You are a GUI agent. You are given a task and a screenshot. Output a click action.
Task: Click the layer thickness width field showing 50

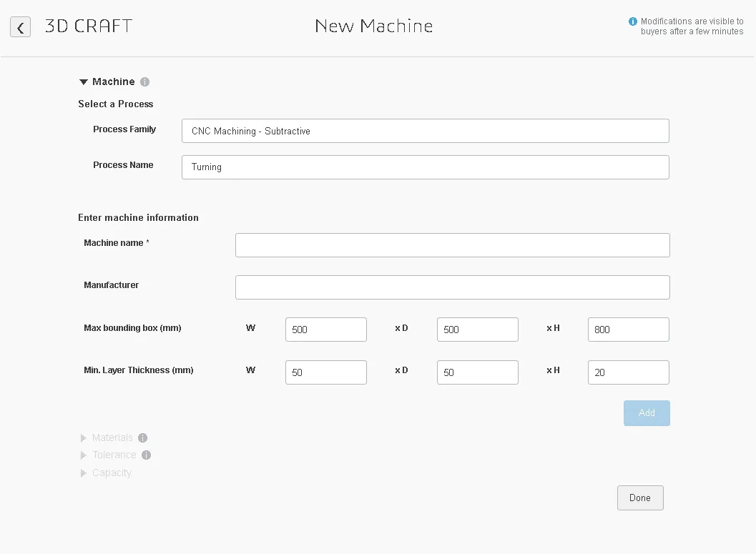point(325,372)
